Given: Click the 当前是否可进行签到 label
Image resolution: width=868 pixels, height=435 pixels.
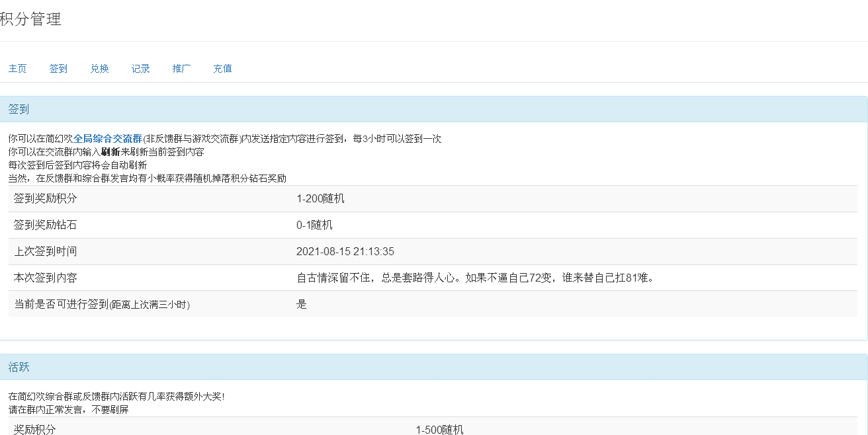Looking at the screenshot, I should point(102,304).
